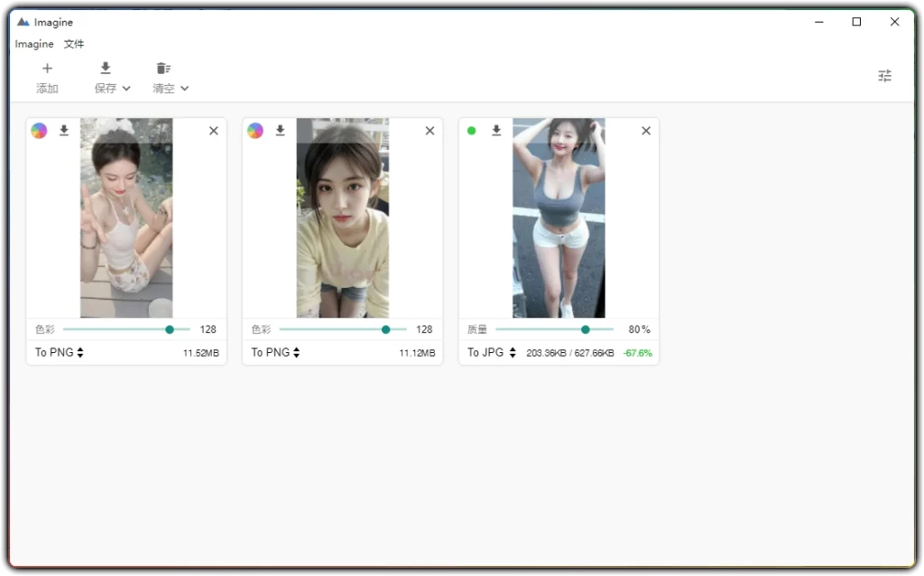Change format with To PNG stepper on first card

coord(57,352)
